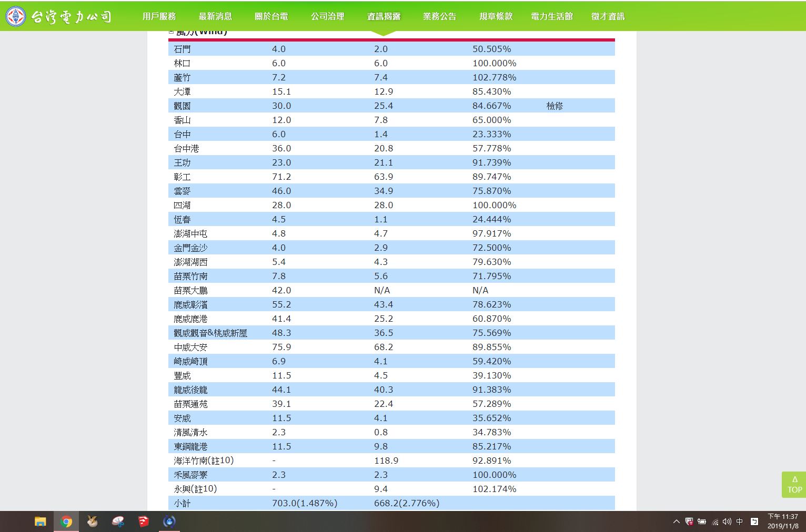Open the 關於台電 menu
Viewport: 806px width, 532px height.
[x=271, y=16]
